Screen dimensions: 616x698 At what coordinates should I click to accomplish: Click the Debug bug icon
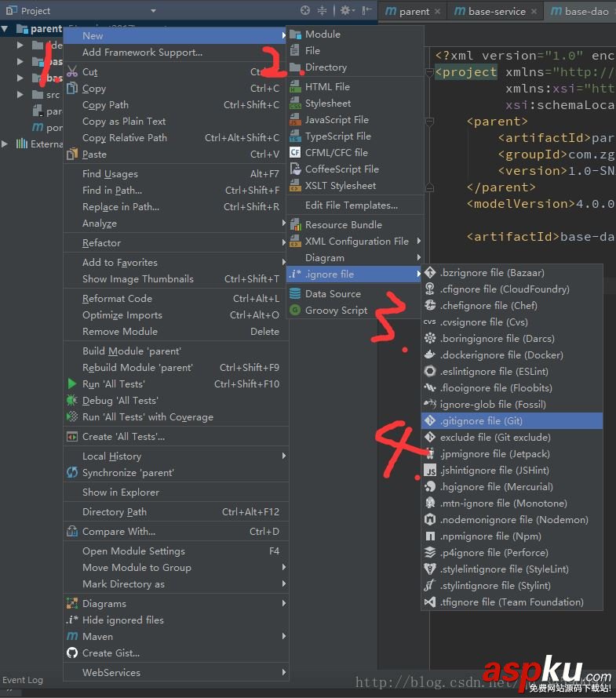coord(72,400)
